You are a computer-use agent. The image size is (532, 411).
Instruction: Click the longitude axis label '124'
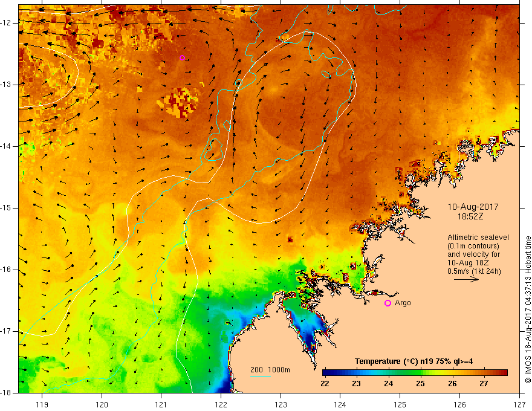(340, 405)
